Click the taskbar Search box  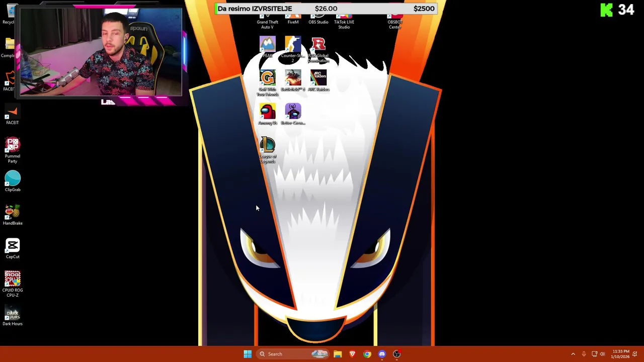pos(294,354)
